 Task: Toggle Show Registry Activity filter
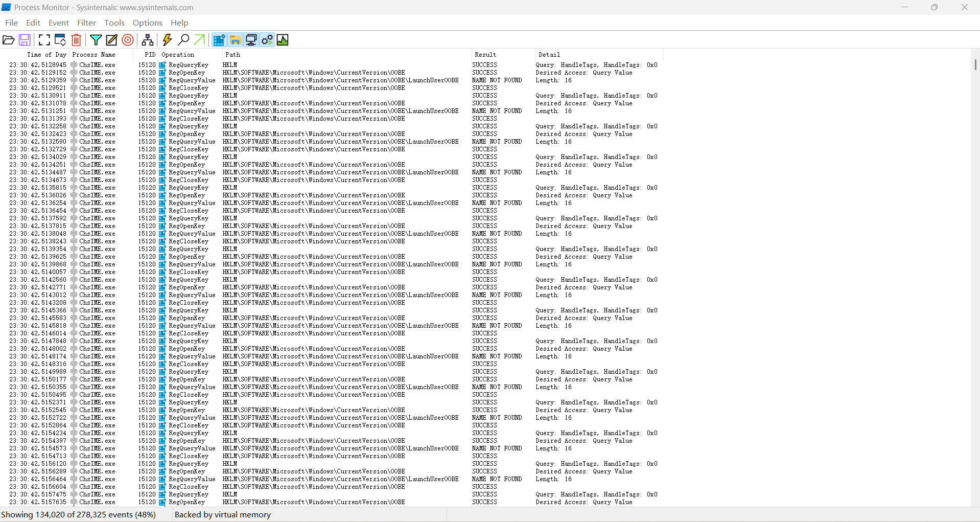click(219, 40)
